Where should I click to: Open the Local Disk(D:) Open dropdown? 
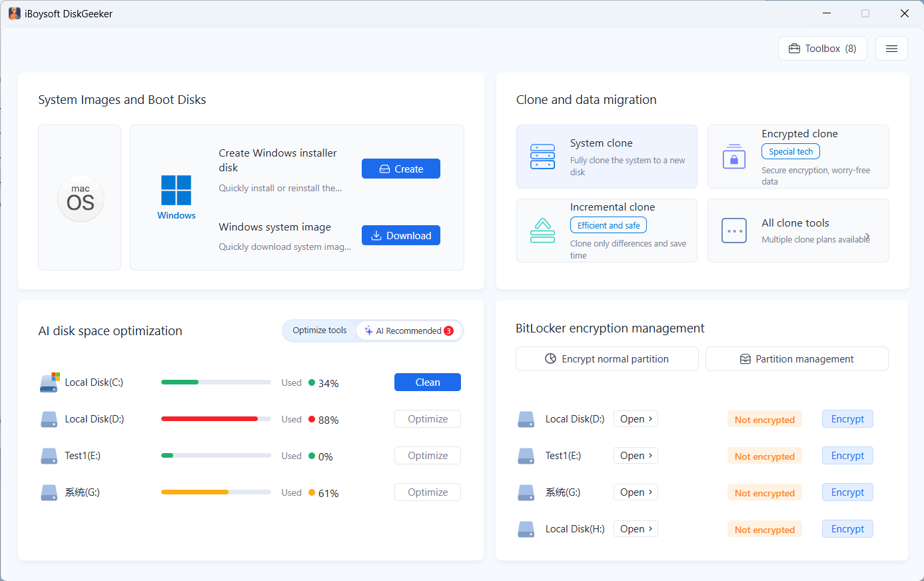point(636,419)
